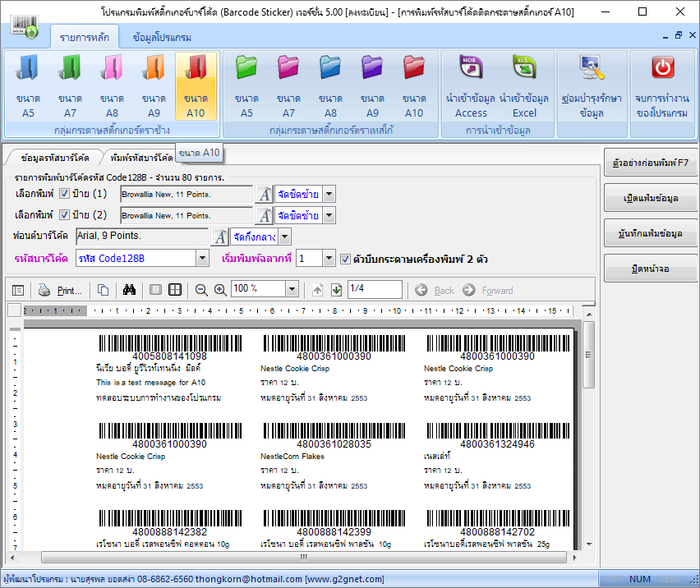The height and width of the screenshot is (588, 700).
Task: Click the Back navigation button
Action: pos(435,291)
